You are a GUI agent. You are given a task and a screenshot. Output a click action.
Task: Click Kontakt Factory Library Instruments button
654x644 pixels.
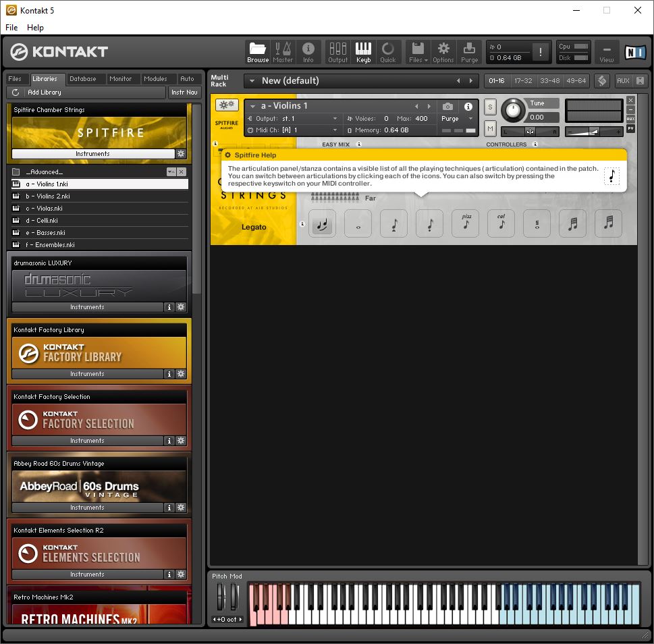pos(87,374)
